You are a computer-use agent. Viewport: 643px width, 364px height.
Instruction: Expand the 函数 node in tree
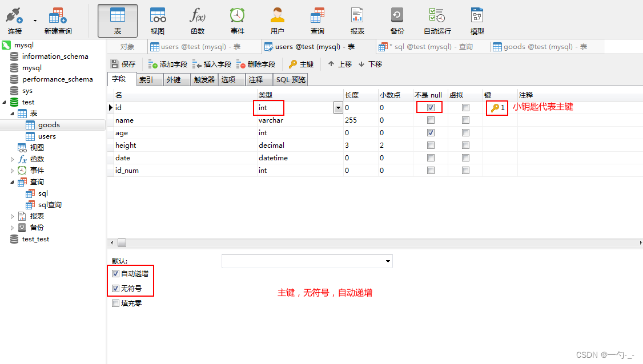(x=12, y=159)
